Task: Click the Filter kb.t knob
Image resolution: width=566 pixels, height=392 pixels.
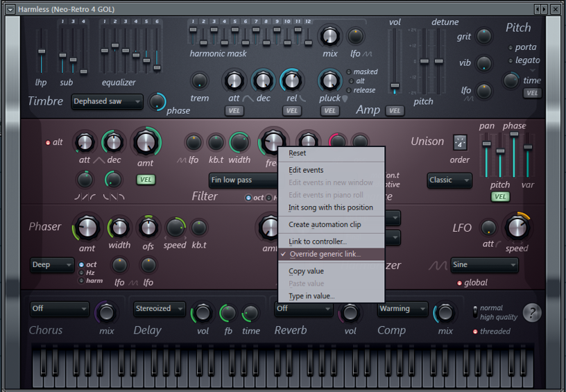Action: 216,143
